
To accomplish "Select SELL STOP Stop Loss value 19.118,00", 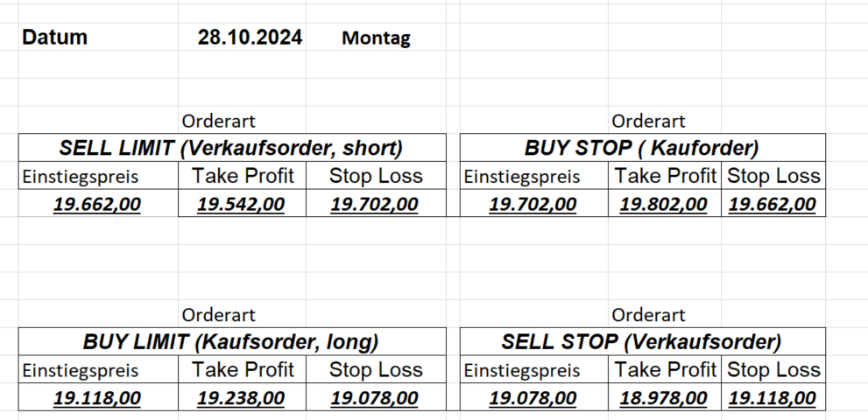I will pos(773,399).
